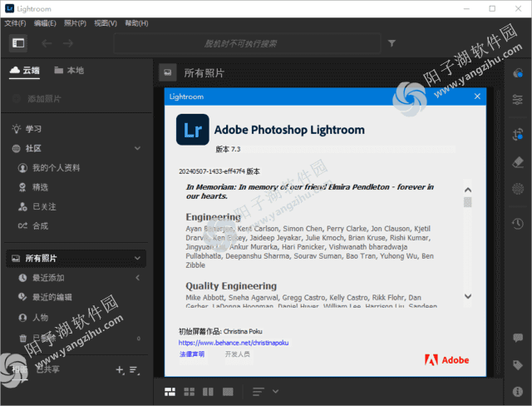
Task: Open the sort order icon
Action: (x=259, y=392)
